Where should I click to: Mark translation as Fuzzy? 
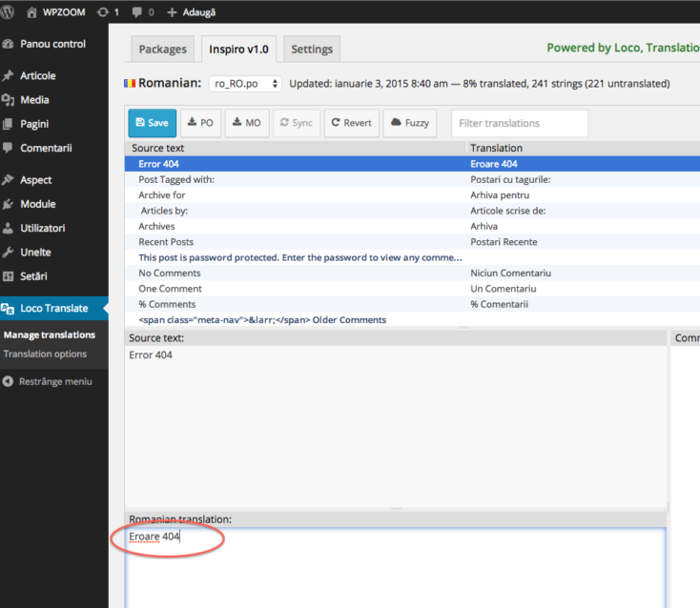(409, 123)
